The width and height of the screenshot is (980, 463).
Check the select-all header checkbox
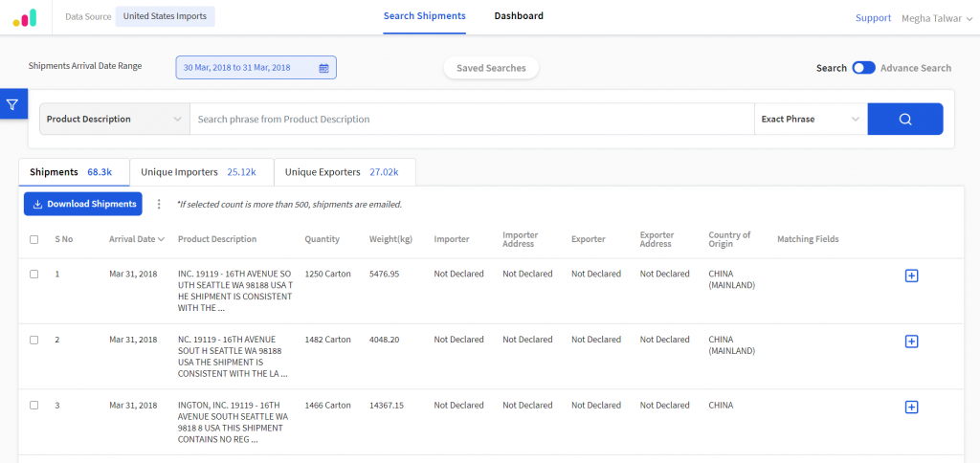[34, 239]
